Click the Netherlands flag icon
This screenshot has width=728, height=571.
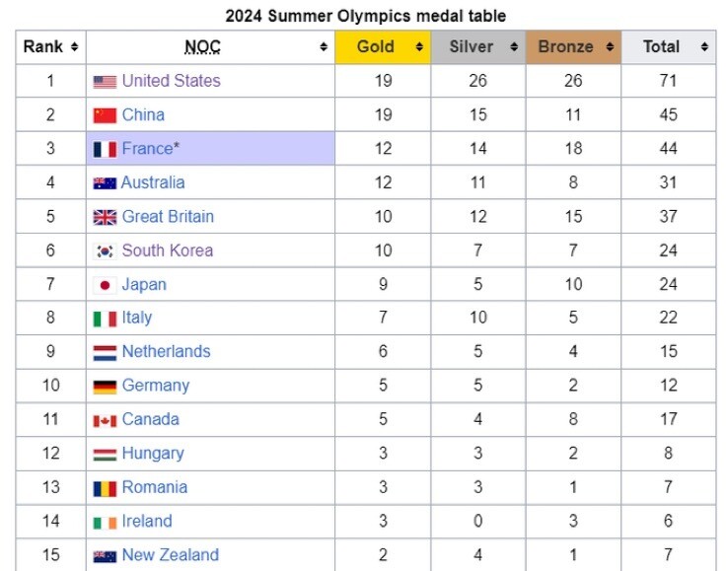coord(105,353)
